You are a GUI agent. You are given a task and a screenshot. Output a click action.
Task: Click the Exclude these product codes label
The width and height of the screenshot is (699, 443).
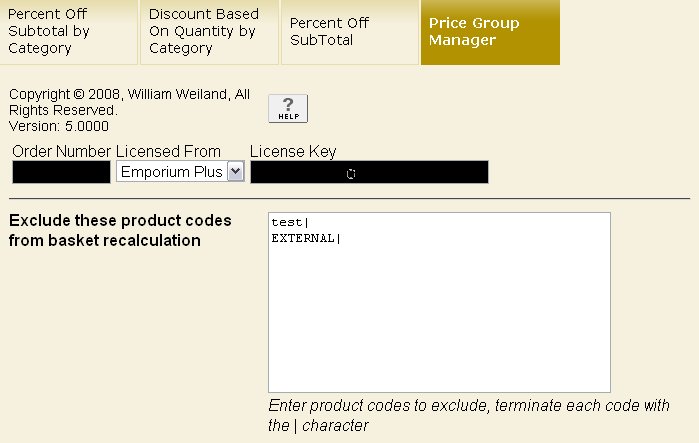pos(120,230)
